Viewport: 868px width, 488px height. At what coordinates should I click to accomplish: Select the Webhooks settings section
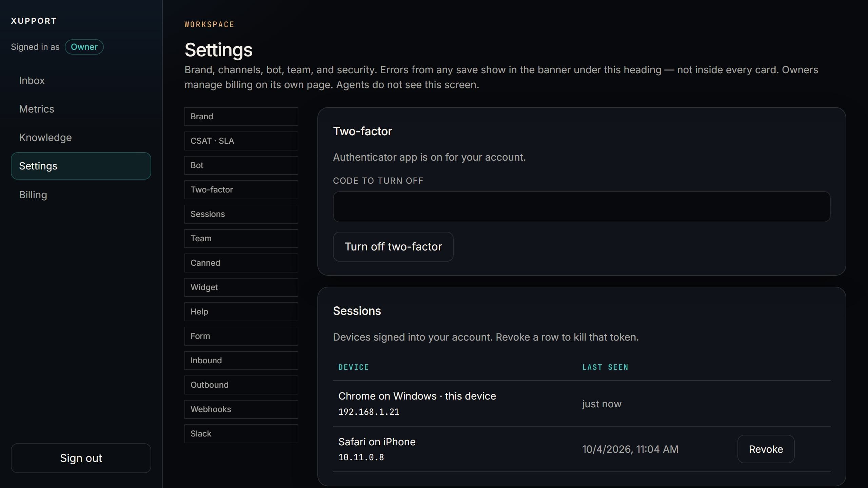pyautogui.click(x=241, y=409)
